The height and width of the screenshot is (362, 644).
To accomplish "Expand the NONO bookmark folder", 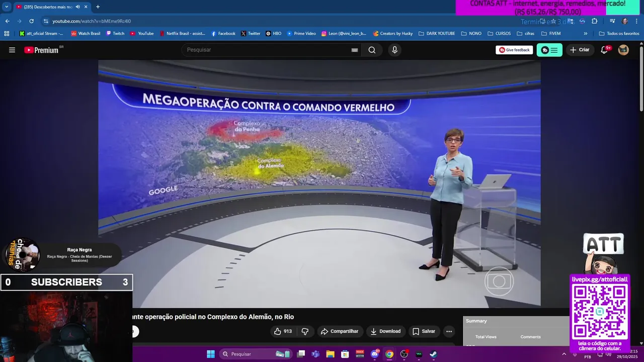I will tap(470, 34).
